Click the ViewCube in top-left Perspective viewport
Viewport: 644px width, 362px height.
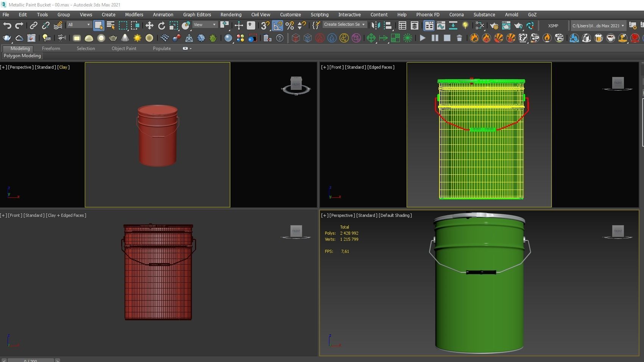coord(296,86)
